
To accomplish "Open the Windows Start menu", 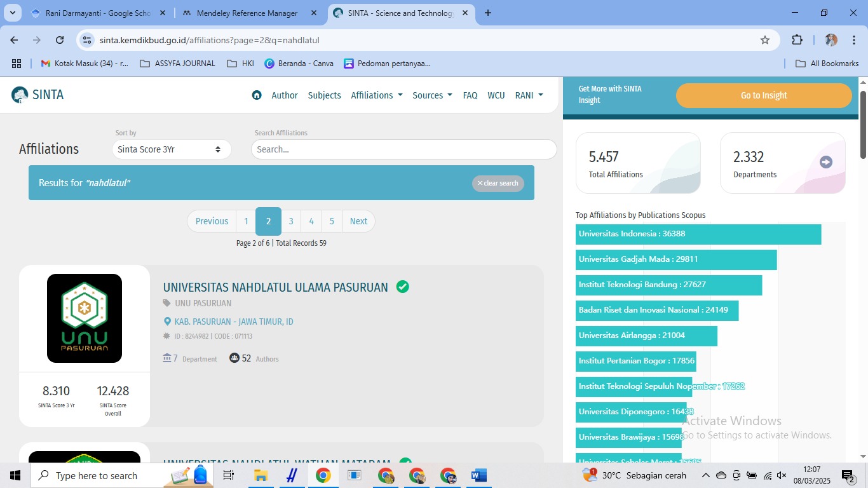I will tap(15, 475).
